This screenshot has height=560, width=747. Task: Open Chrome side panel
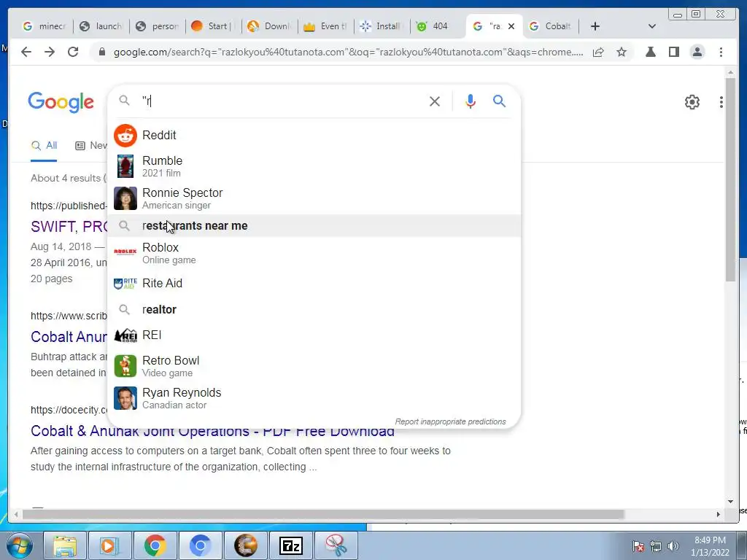[x=673, y=52]
